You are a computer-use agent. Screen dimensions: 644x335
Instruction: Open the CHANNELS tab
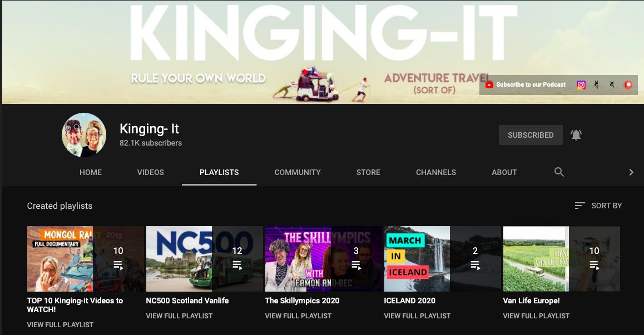(x=436, y=172)
